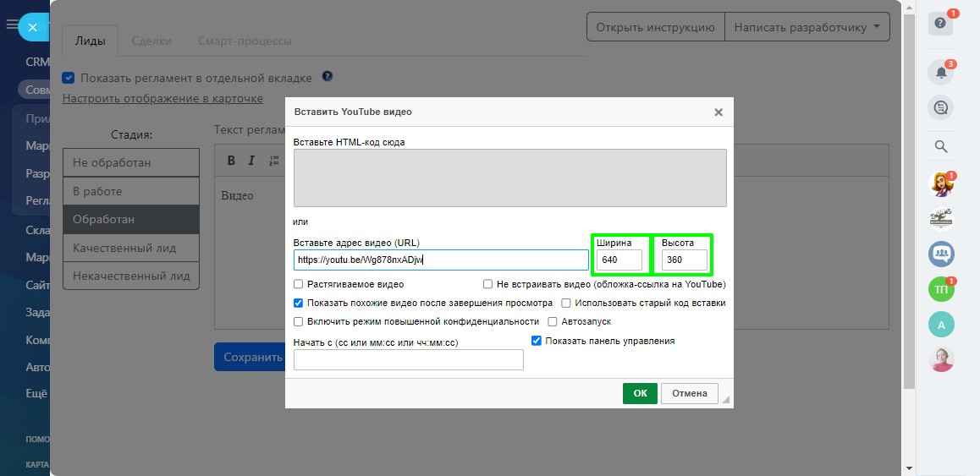Uncheck Показать панель управления checkbox
980x476 pixels.
[x=536, y=341]
